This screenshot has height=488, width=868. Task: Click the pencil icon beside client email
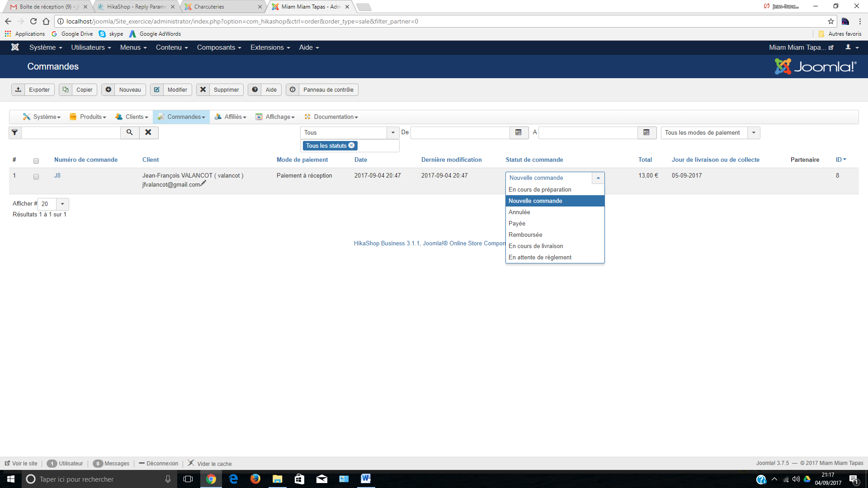pyautogui.click(x=203, y=183)
